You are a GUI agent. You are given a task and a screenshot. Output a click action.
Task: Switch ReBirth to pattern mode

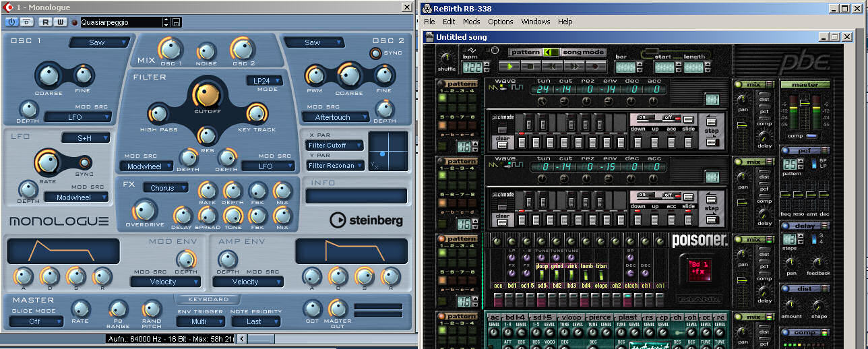[526, 52]
